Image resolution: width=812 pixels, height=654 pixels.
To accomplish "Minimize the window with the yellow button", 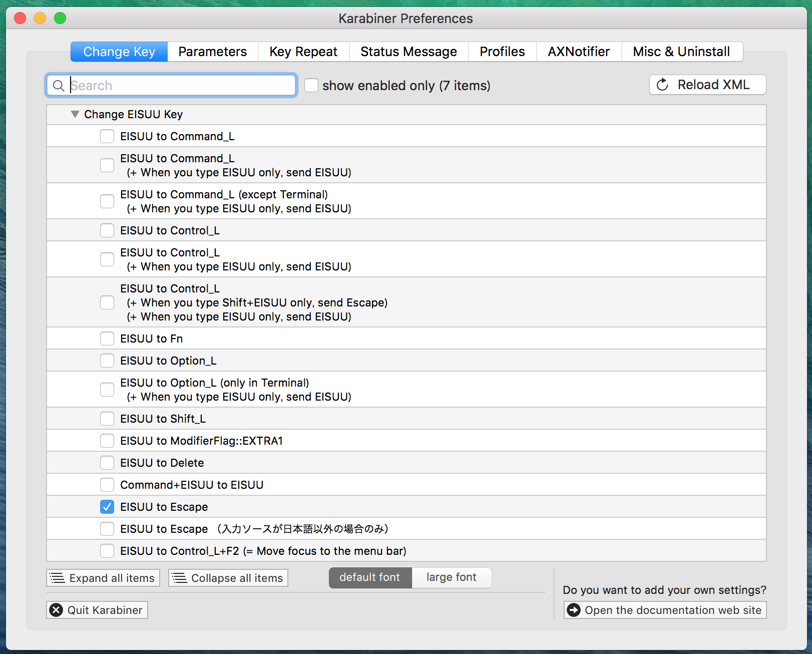I will [40, 19].
